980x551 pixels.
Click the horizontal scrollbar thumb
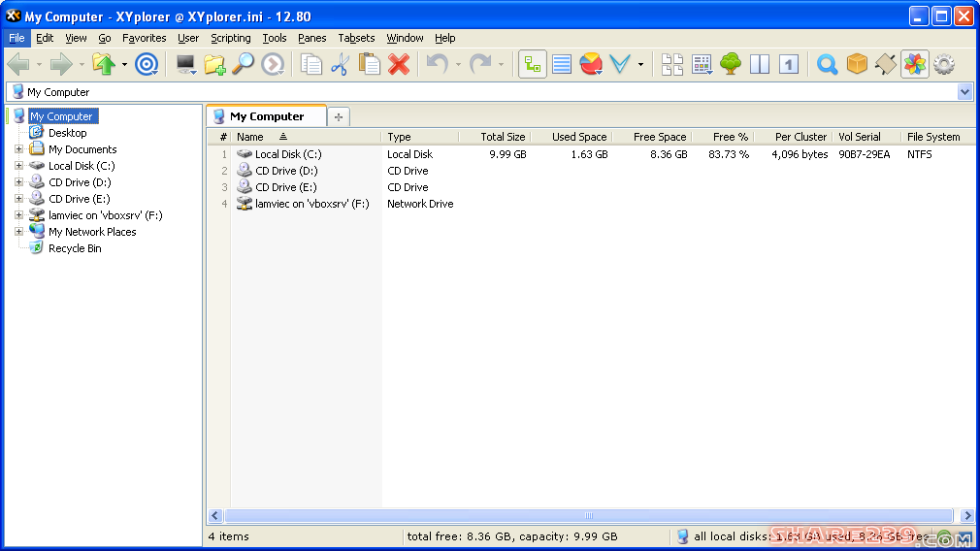pos(589,515)
